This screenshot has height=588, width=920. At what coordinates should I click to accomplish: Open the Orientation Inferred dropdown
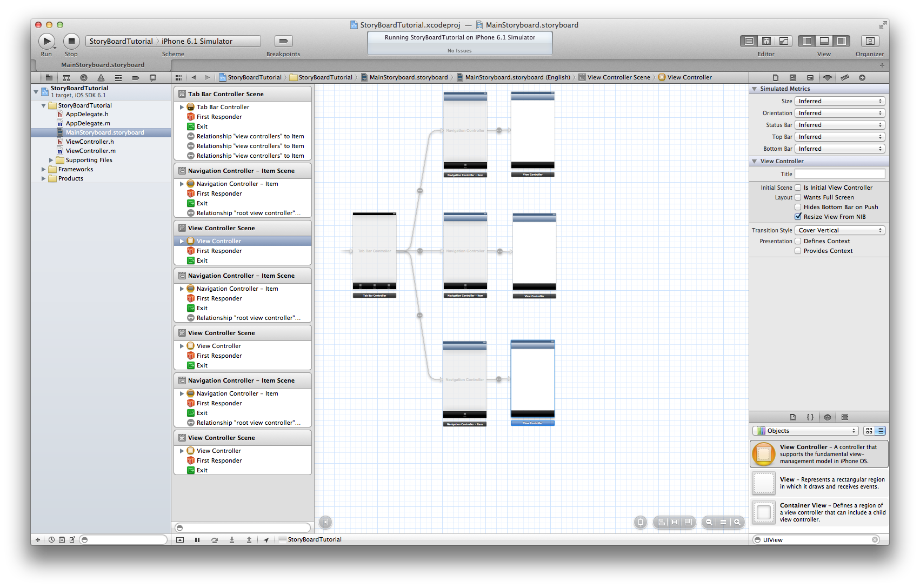tap(839, 113)
